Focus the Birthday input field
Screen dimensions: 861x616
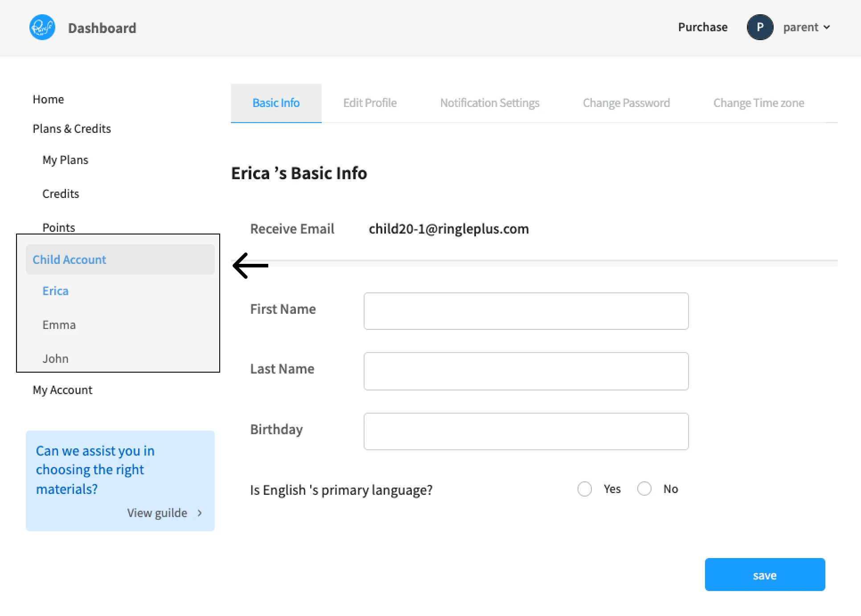[526, 431]
